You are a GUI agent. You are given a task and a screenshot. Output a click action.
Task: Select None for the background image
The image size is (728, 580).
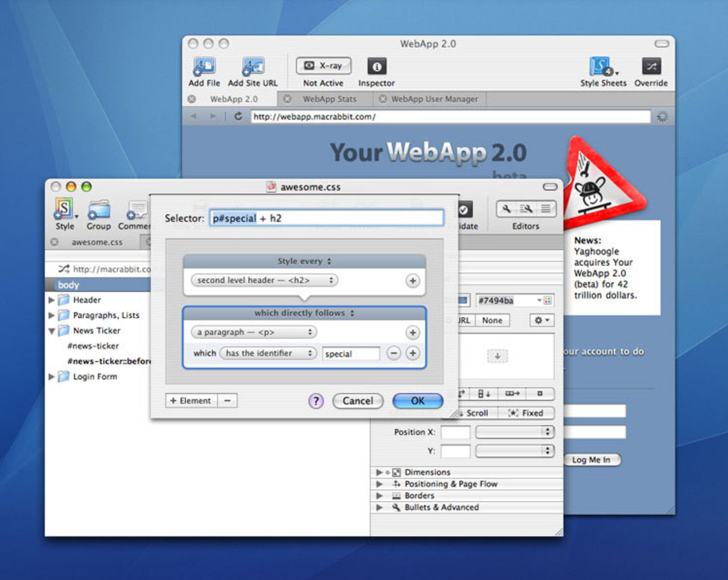492,321
